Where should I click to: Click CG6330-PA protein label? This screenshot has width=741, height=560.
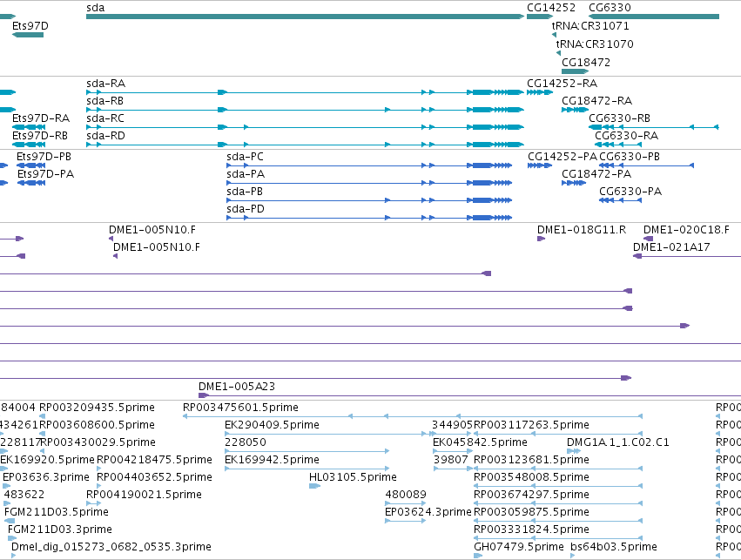coord(630,192)
